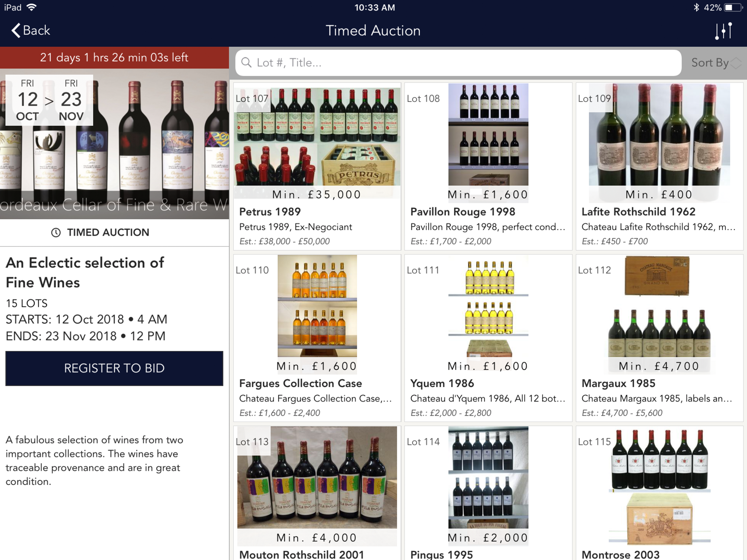Go back using Back label

[36, 30]
